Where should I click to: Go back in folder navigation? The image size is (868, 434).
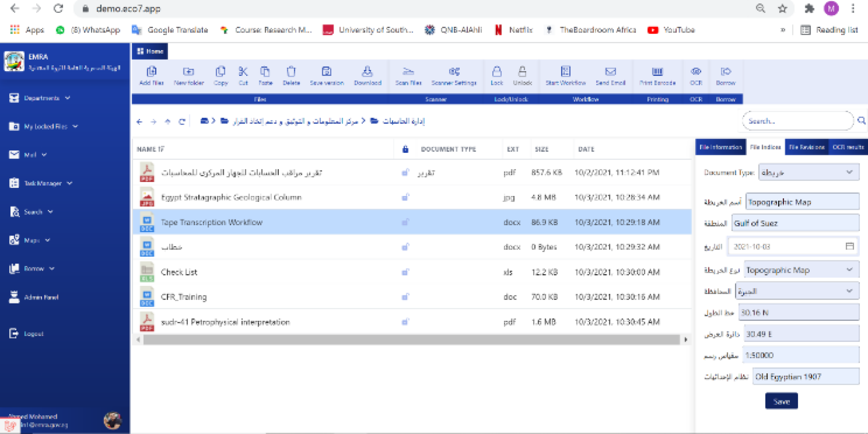pyautogui.click(x=140, y=122)
